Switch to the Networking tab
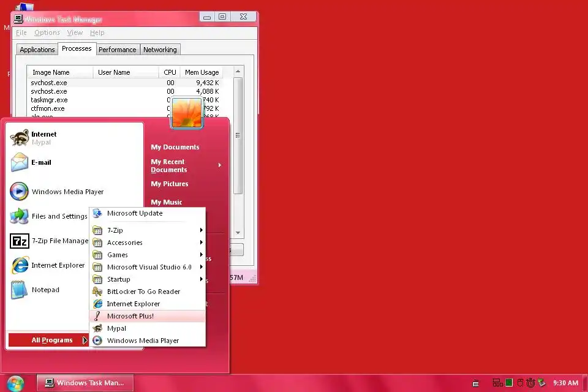588x392 pixels. click(160, 50)
